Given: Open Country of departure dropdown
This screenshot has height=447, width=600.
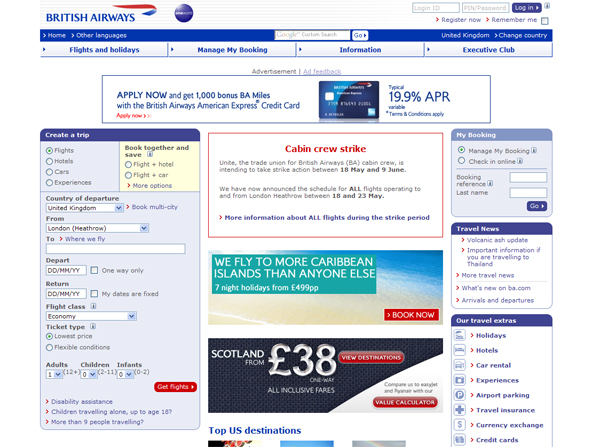Looking at the screenshot, I should pos(85,208).
